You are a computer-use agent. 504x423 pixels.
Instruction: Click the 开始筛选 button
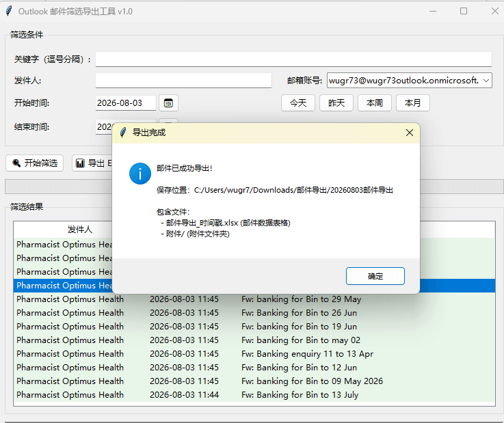(x=35, y=163)
